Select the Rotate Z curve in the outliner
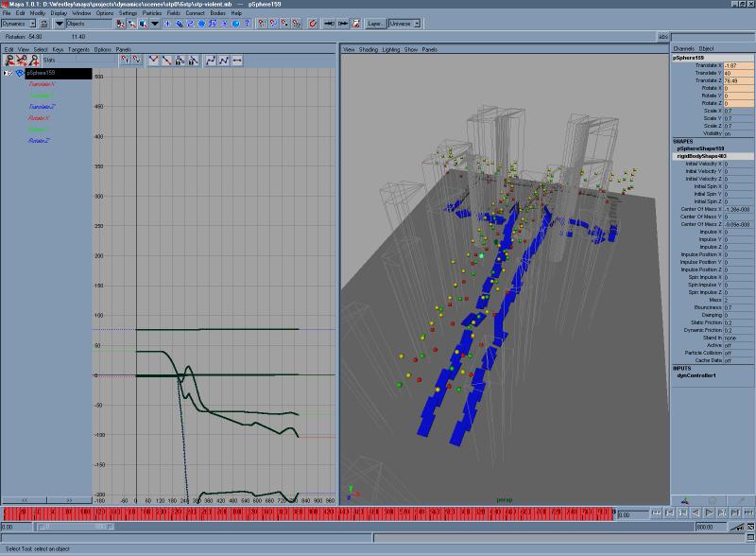The width and height of the screenshot is (756, 556). [x=39, y=141]
